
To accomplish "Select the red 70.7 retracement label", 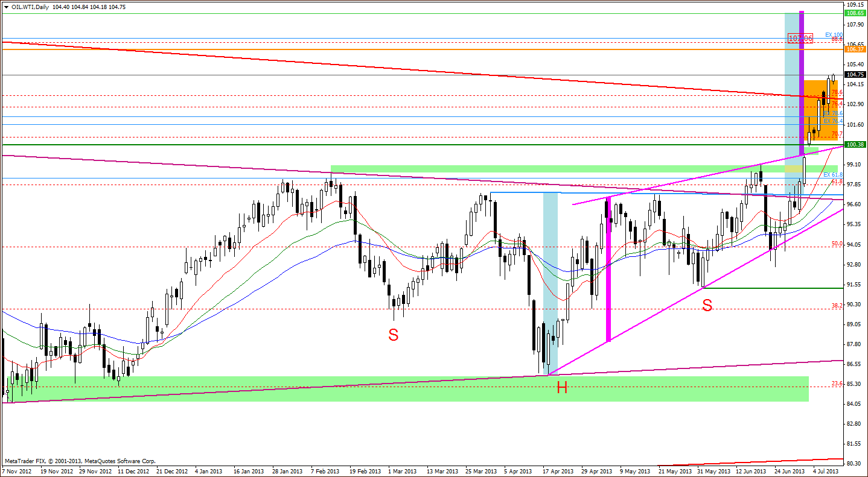I will [837, 134].
